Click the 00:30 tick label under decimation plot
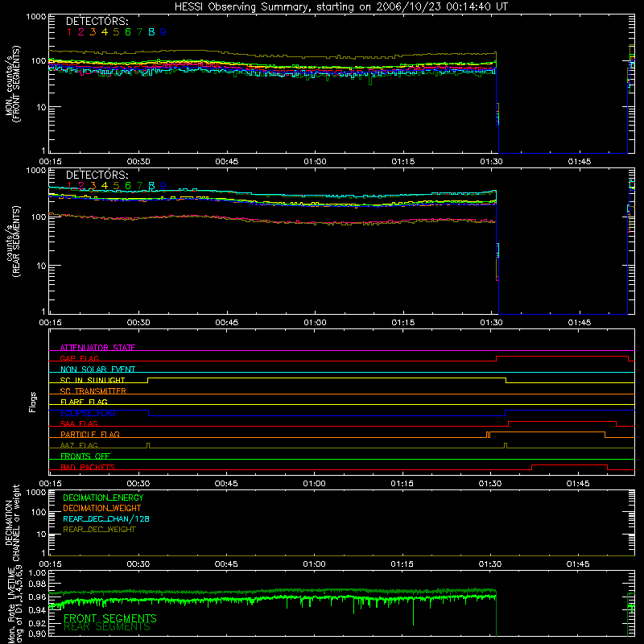Screen dimensions: 644x644 (138, 564)
